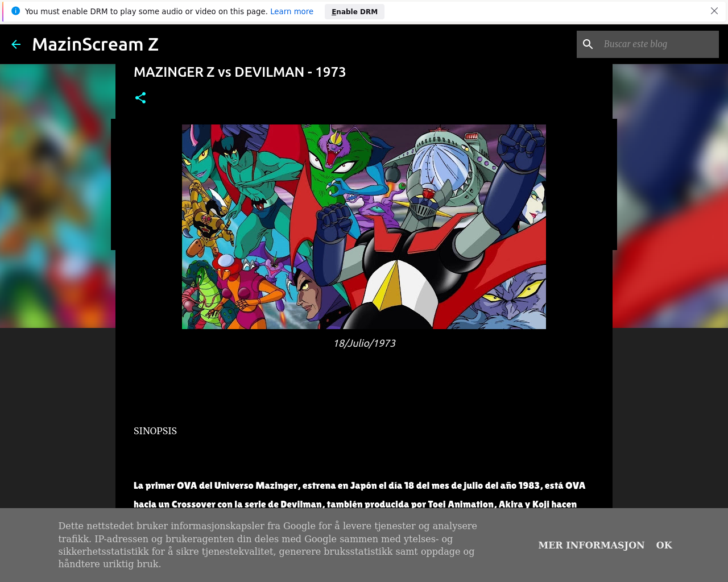Focus the Buscar este blog search field
Image resolution: width=728 pixels, height=582 pixels.
[x=657, y=44]
